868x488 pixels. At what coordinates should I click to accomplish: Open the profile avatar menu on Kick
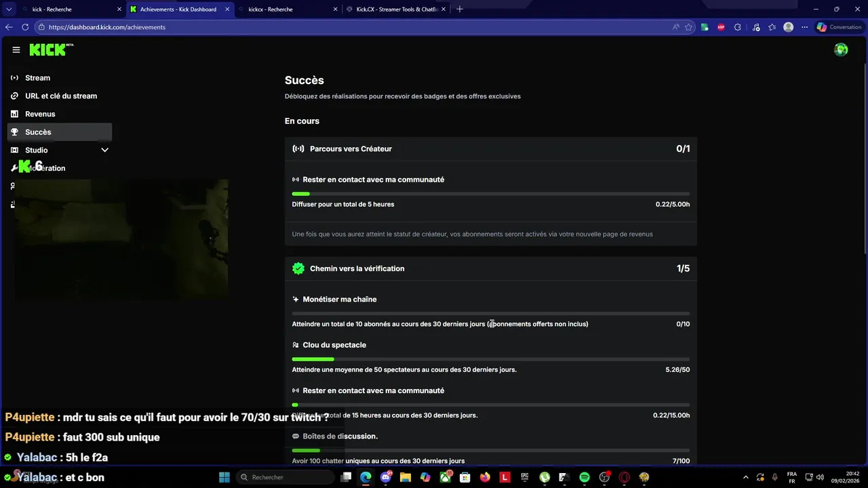point(841,49)
